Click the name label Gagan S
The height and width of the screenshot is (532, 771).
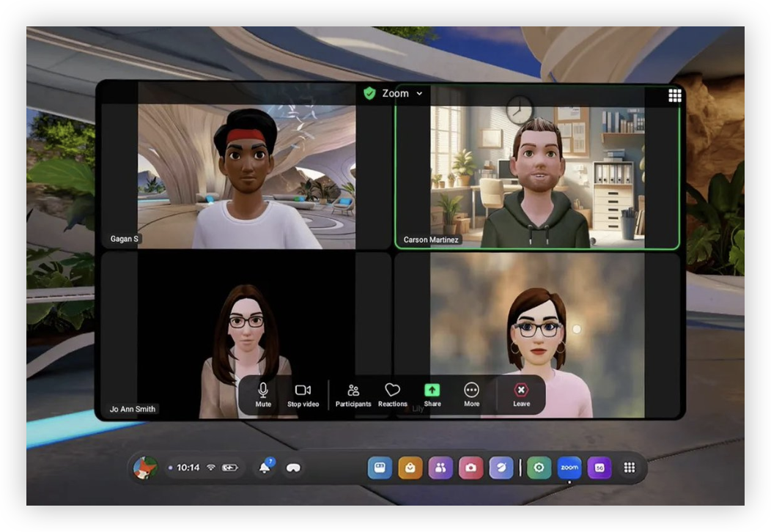pyautogui.click(x=124, y=239)
